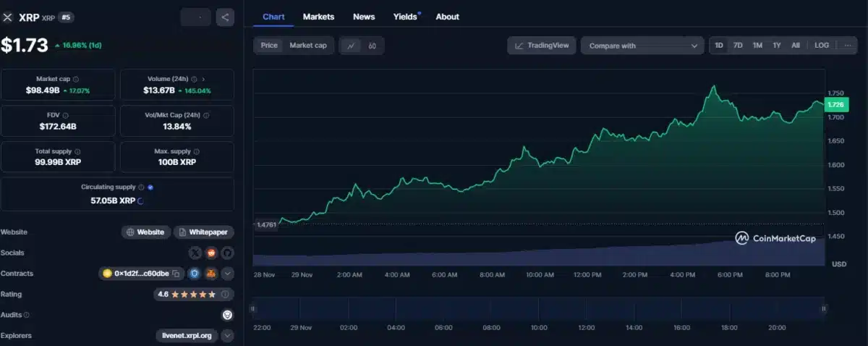Click the $98.49B market cap value
The width and height of the screenshot is (868, 346).
click(42, 90)
